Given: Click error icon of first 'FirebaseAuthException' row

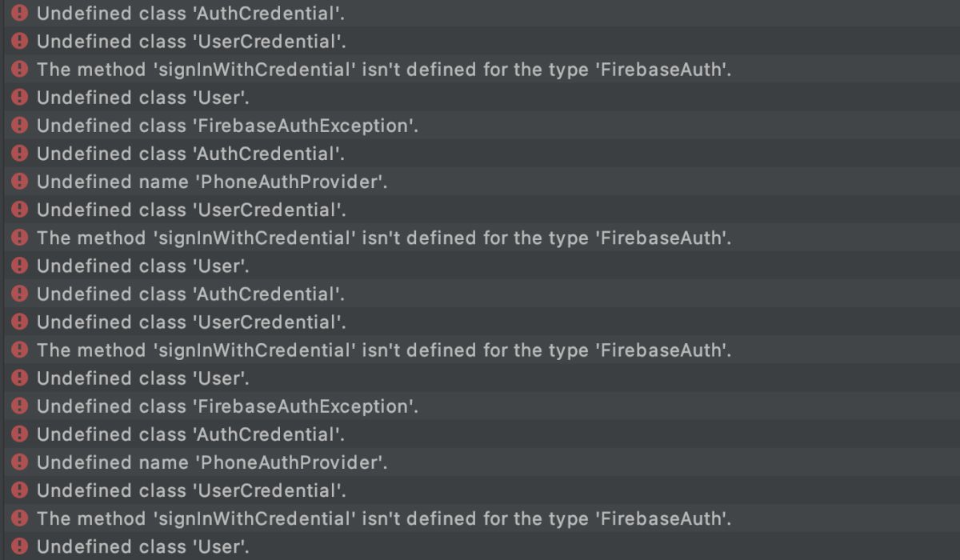Looking at the screenshot, I should point(20,125).
